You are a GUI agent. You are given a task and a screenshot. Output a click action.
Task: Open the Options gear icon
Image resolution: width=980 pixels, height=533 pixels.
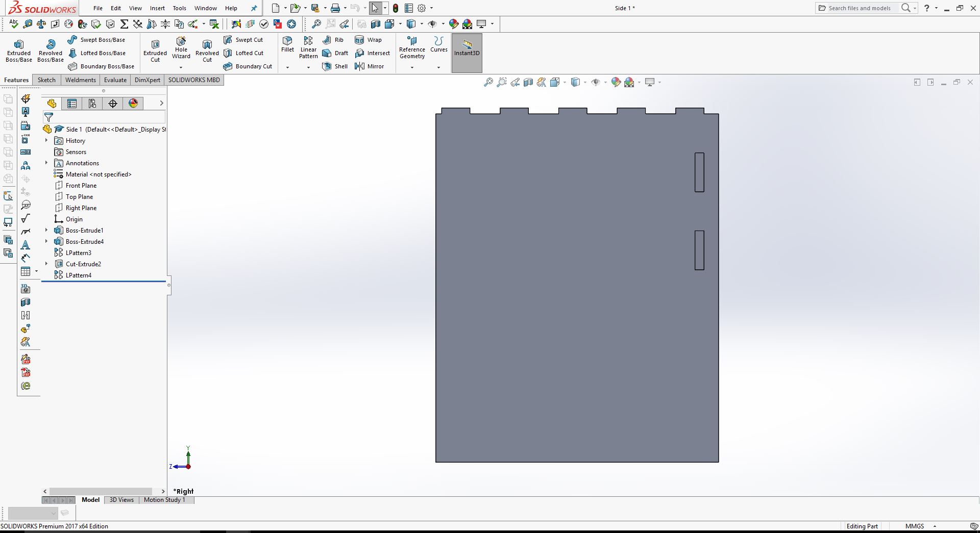coord(422,8)
